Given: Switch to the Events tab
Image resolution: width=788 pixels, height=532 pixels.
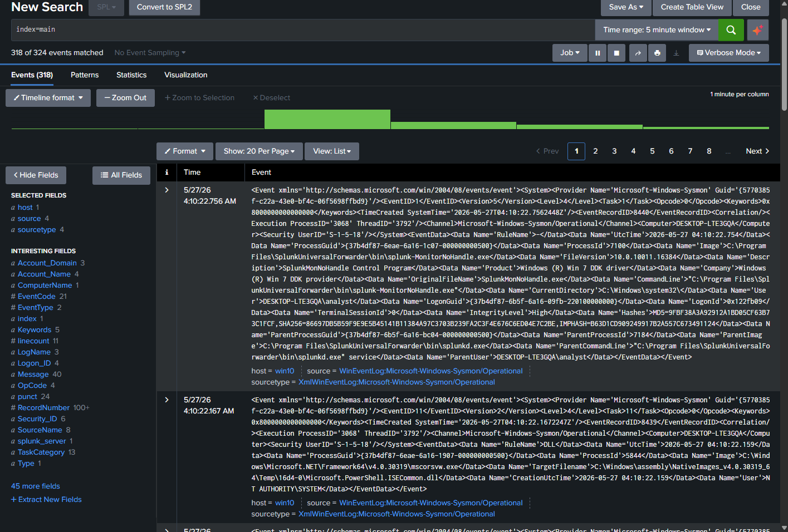Looking at the screenshot, I should pyautogui.click(x=32, y=75).
